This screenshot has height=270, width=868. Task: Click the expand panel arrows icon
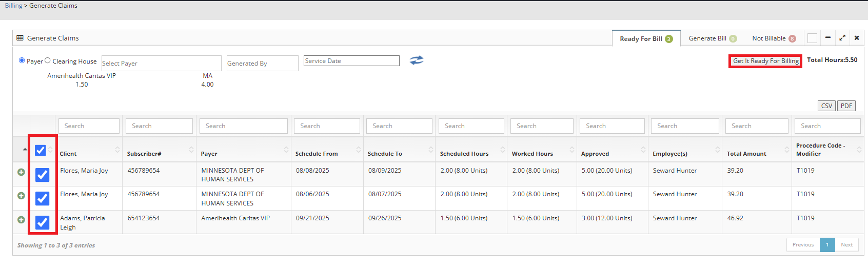pos(842,38)
